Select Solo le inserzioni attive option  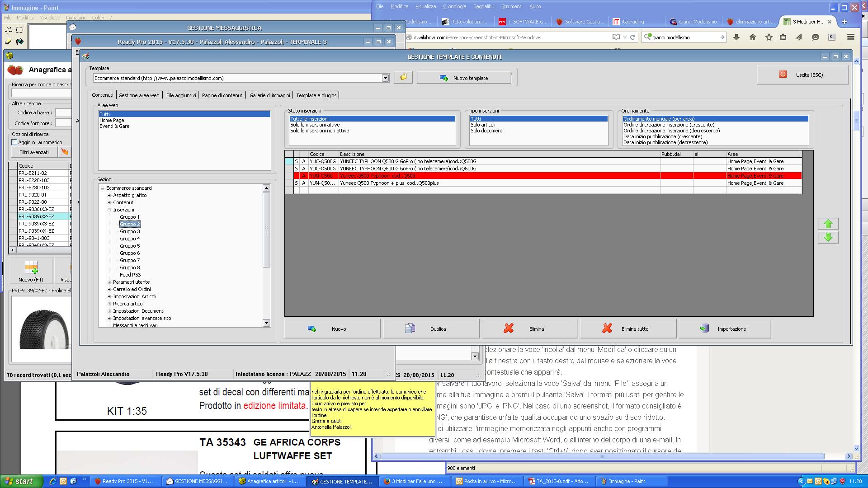point(315,125)
